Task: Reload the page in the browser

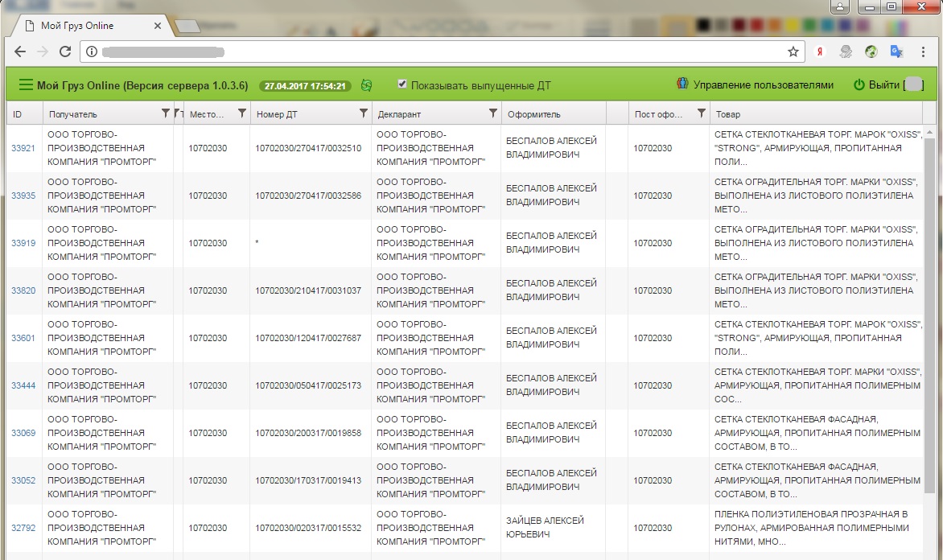Action: 65,51
